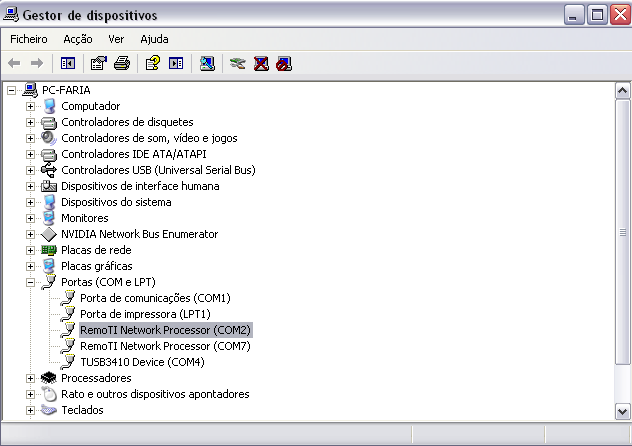Click the scrollbar down arrow
632x446 pixels.
tap(622, 412)
